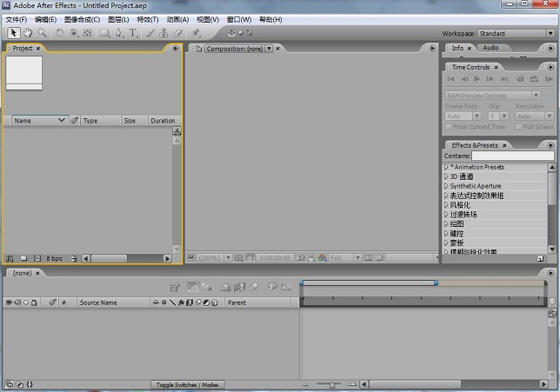The height and width of the screenshot is (392, 560).
Task: Select the Pen tool
Action: click(x=119, y=33)
